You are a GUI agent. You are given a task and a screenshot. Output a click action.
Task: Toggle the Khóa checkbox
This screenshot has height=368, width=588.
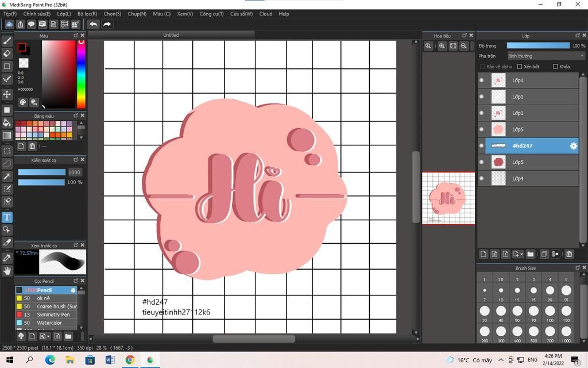pos(555,67)
